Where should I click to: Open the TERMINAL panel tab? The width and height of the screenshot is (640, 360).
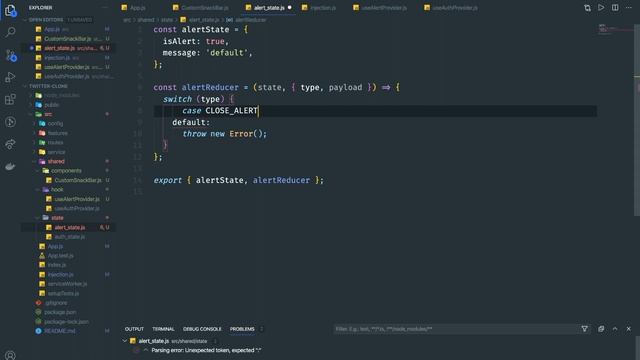[163, 329]
